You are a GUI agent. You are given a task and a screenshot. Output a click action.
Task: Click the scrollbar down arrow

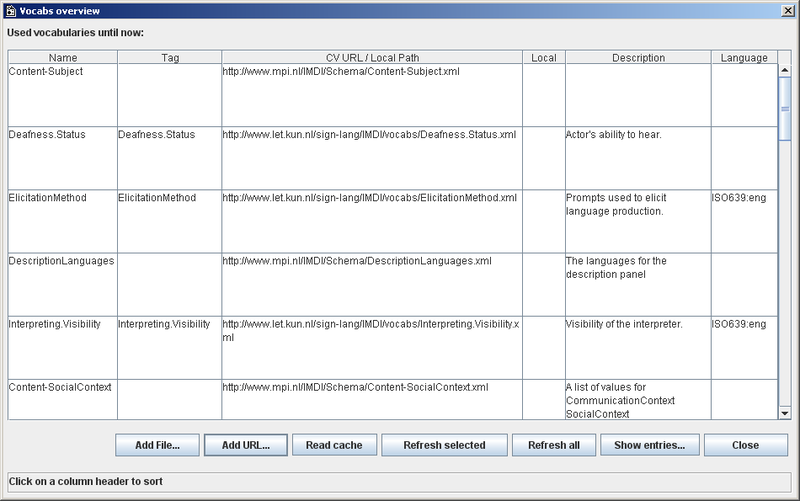tap(784, 412)
